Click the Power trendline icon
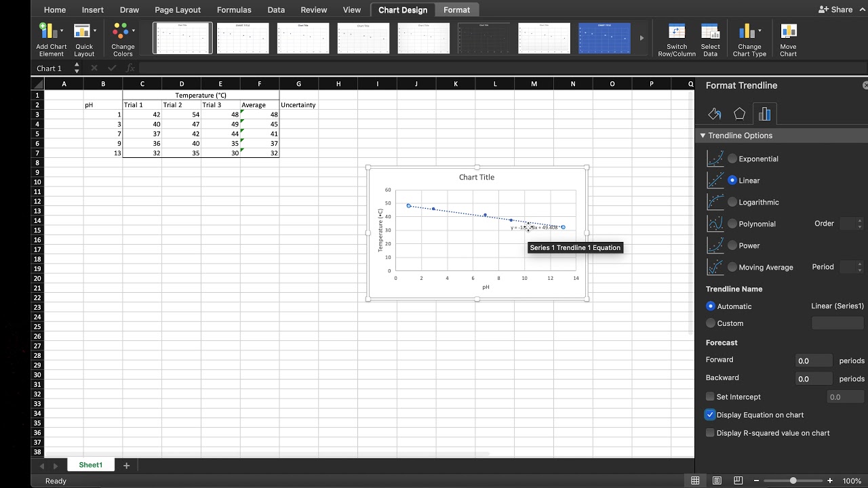Screen dimensions: 868x488 coord(715,245)
